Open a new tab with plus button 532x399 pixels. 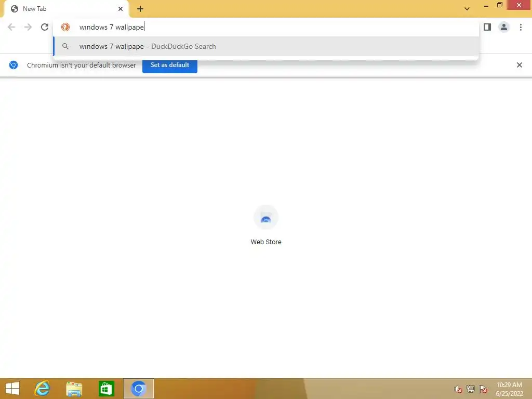pyautogui.click(x=140, y=9)
